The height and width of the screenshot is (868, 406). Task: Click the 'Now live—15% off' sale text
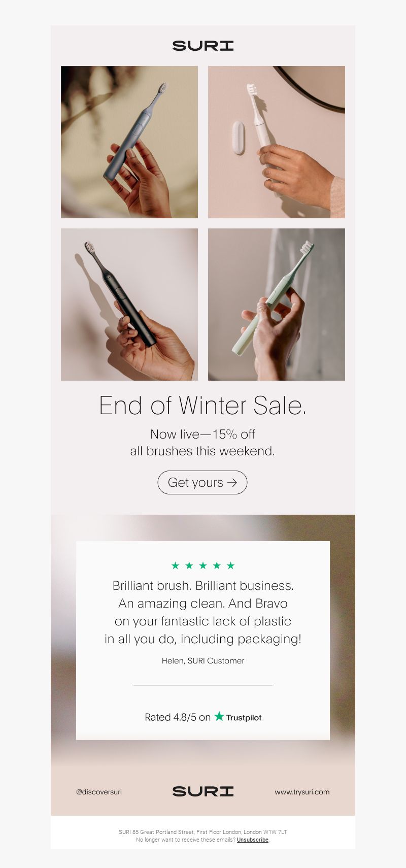point(202,435)
